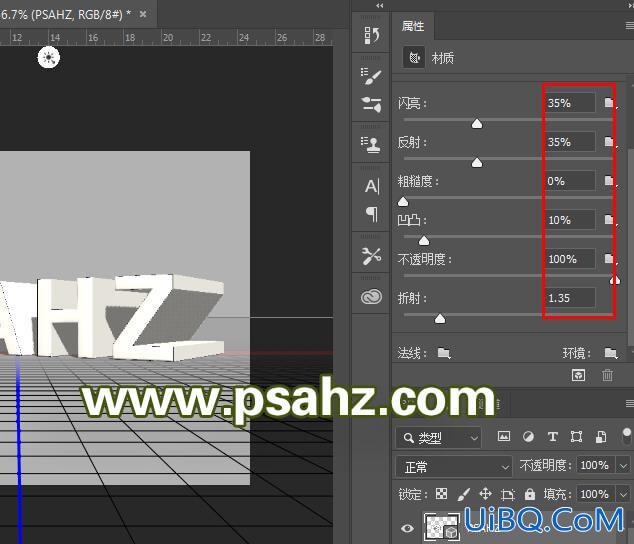Filter layers by adjustment layer icon

pyautogui.click(x=528, y=436)
